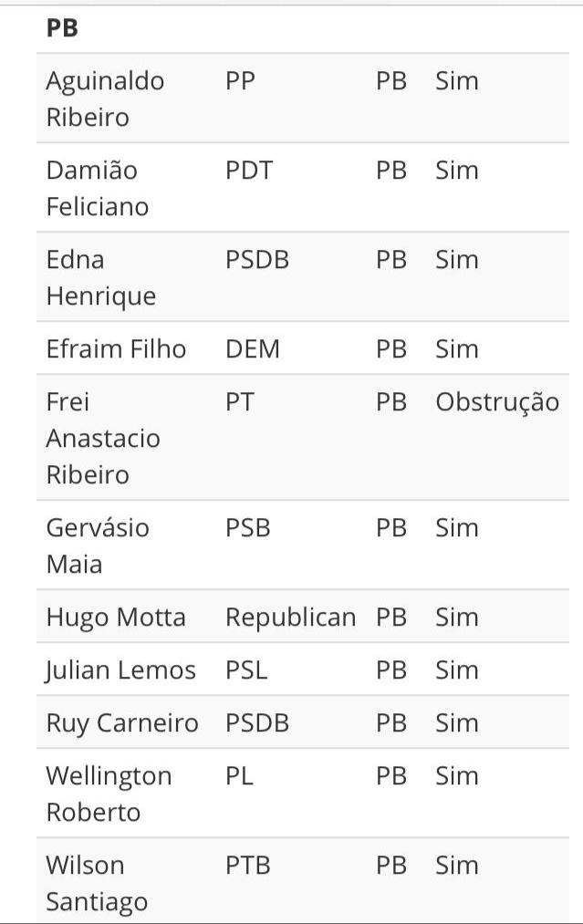Click Gervásio Maia name
This screenshot has width=583, height=924.
coord(98,545)
